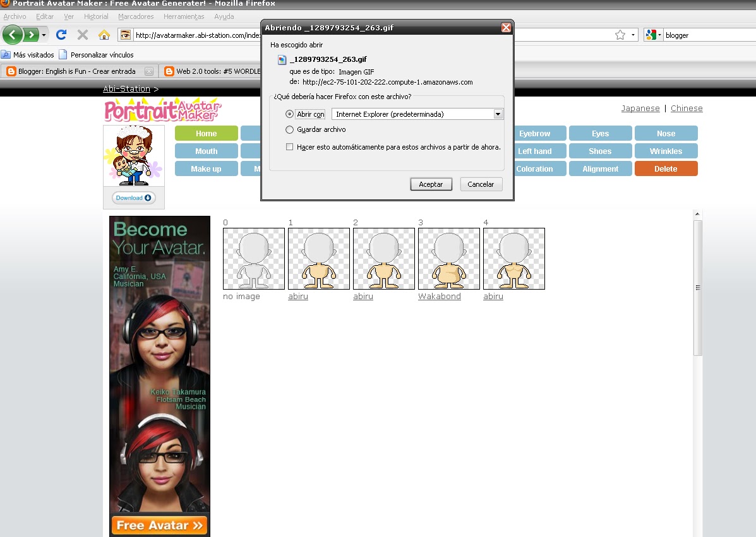Click the Back navigation arrow
The height and width of the screenshot is (537, 756).
12,35
